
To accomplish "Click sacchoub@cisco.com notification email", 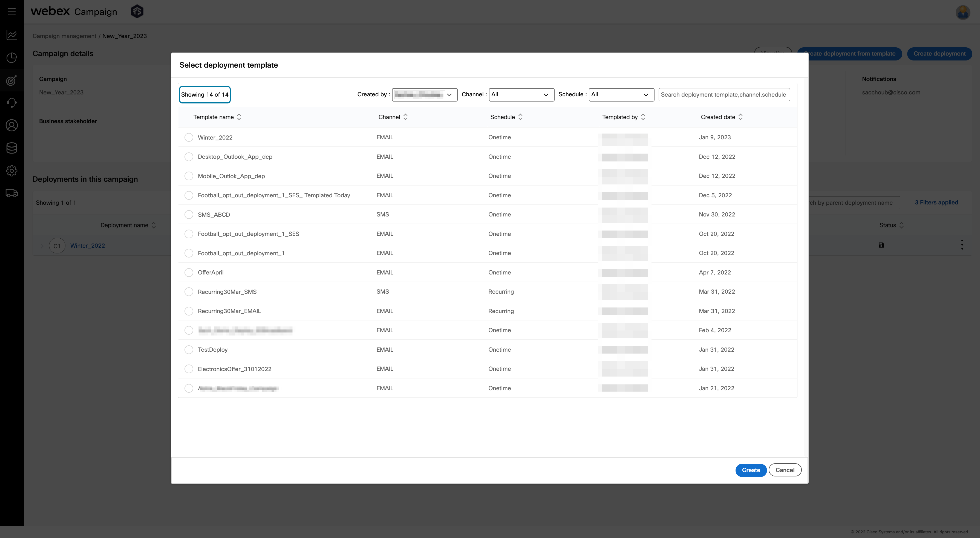I will pos(890,92).
